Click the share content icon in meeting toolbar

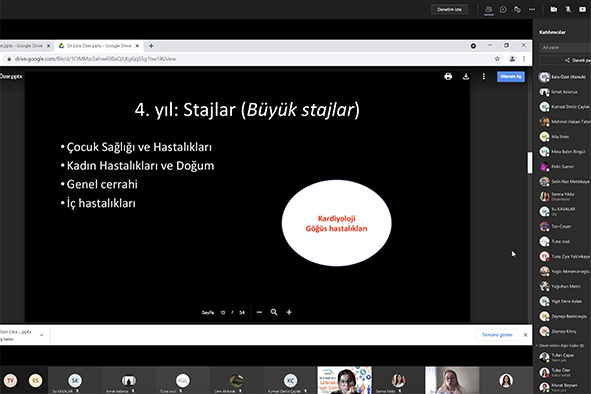click(582, 9)
